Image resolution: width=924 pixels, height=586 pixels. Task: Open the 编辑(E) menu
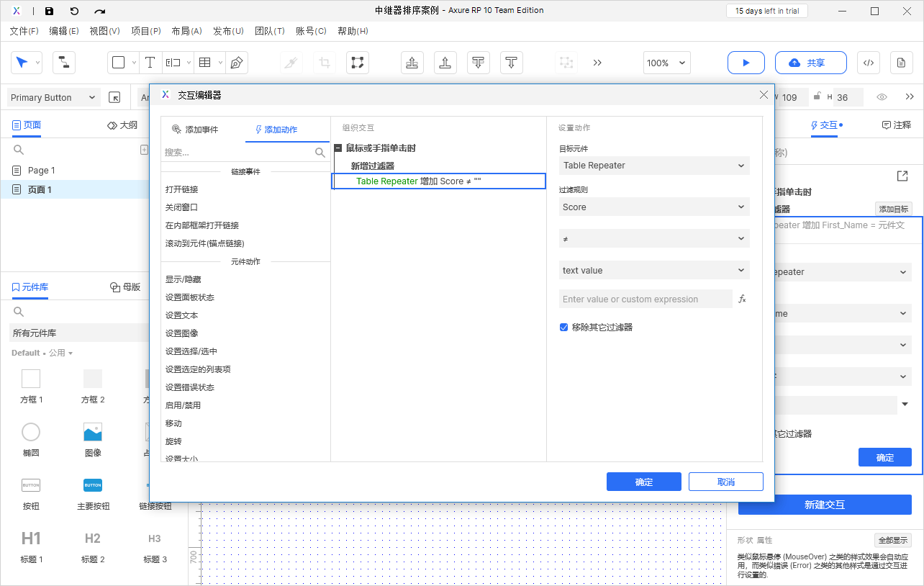click(64, 31)
